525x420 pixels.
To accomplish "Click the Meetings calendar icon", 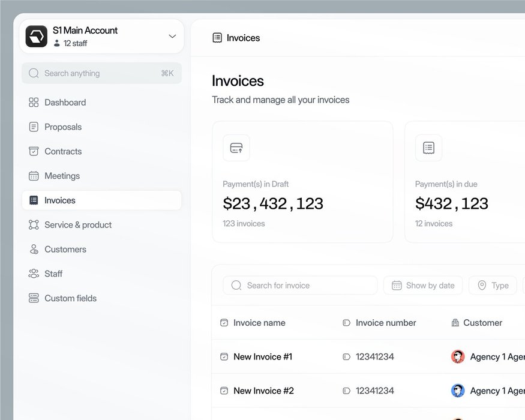I will tap(34, 176).
